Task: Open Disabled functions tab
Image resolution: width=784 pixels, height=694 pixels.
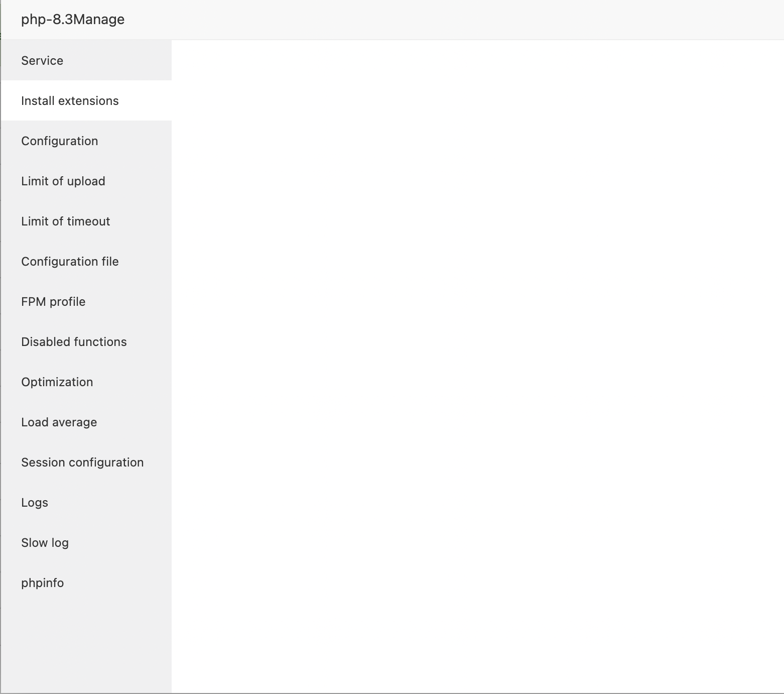Action: pos(86,341)
